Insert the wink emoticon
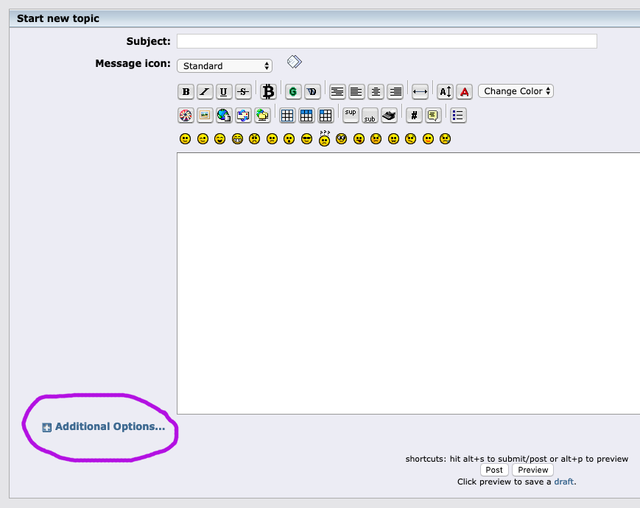This screenshot has width=640, height=508. point(202,139)
